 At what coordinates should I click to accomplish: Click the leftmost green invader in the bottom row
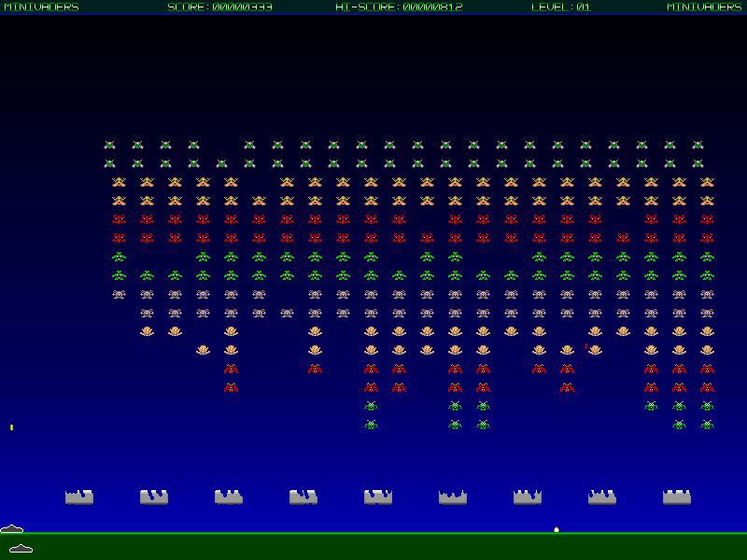pos(371,424)
